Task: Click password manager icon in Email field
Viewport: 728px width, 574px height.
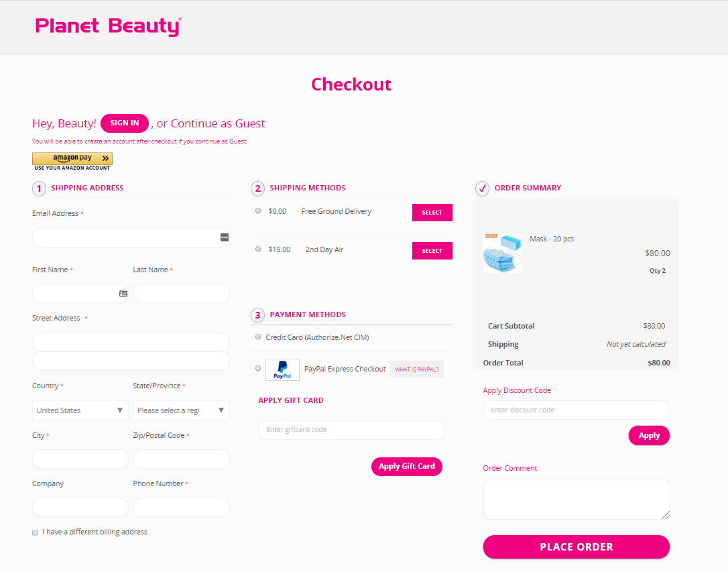Action: click(225, 237)
